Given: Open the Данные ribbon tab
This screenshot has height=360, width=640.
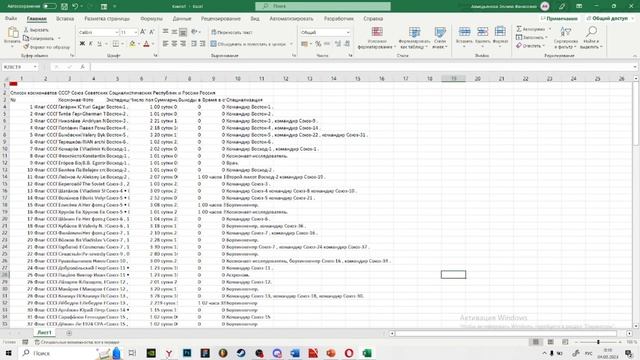Looking at the screenshot, I should tap(182, 18).
